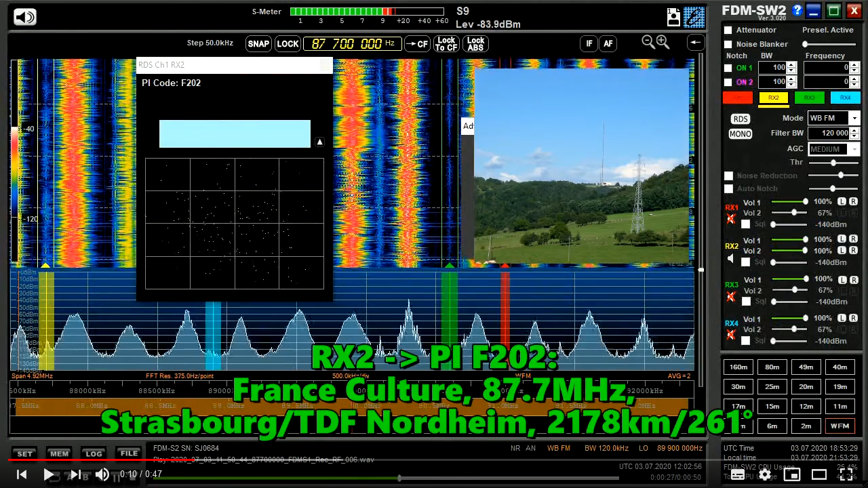Toggle the MONO audio button
The height and width of the screenshot is (488, 868).
point(740,134)
